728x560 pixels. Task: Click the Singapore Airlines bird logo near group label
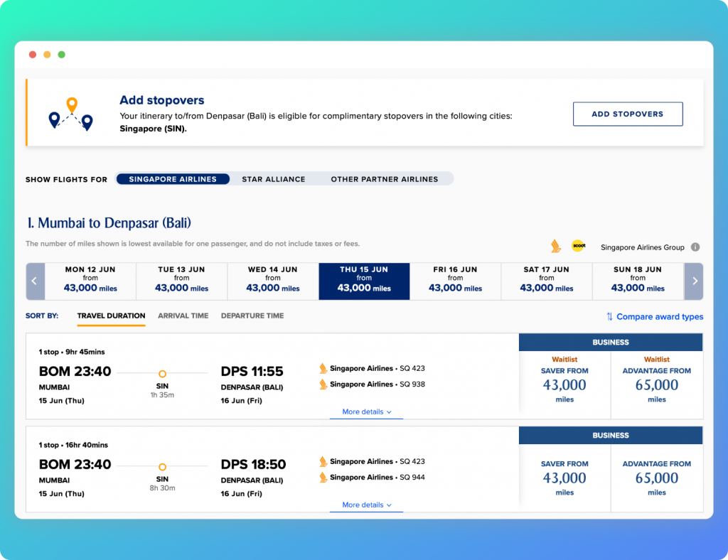556,246
